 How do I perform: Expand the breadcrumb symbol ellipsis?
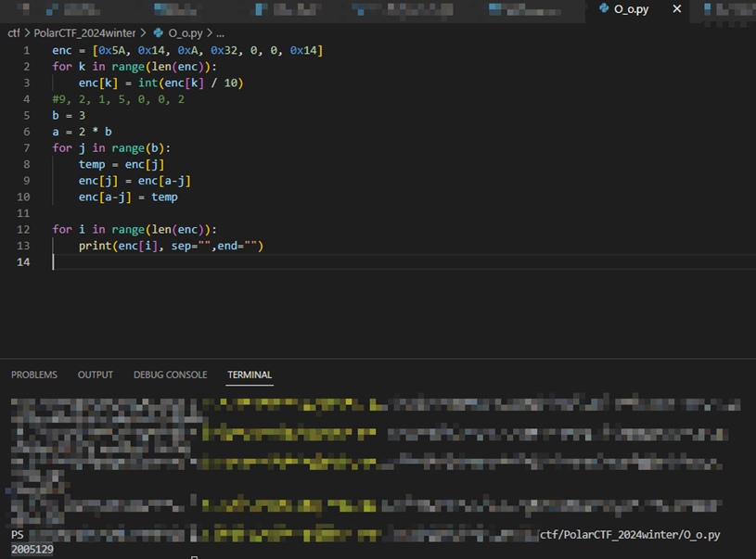tap(220, 32)
